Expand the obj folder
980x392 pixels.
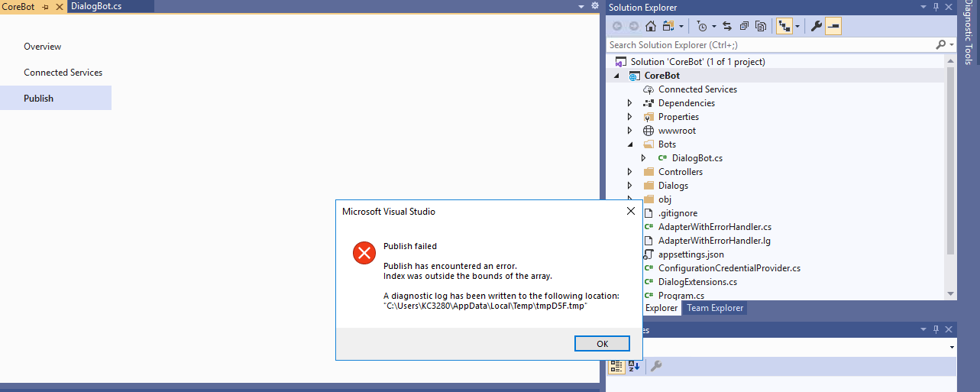[x=629, y=199]
